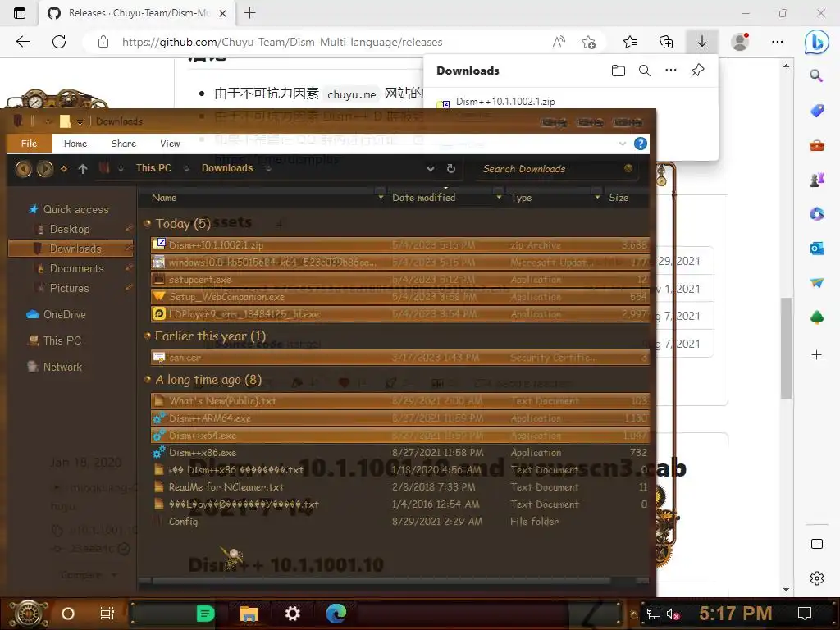Open Bing chat sidebar button

816,42
